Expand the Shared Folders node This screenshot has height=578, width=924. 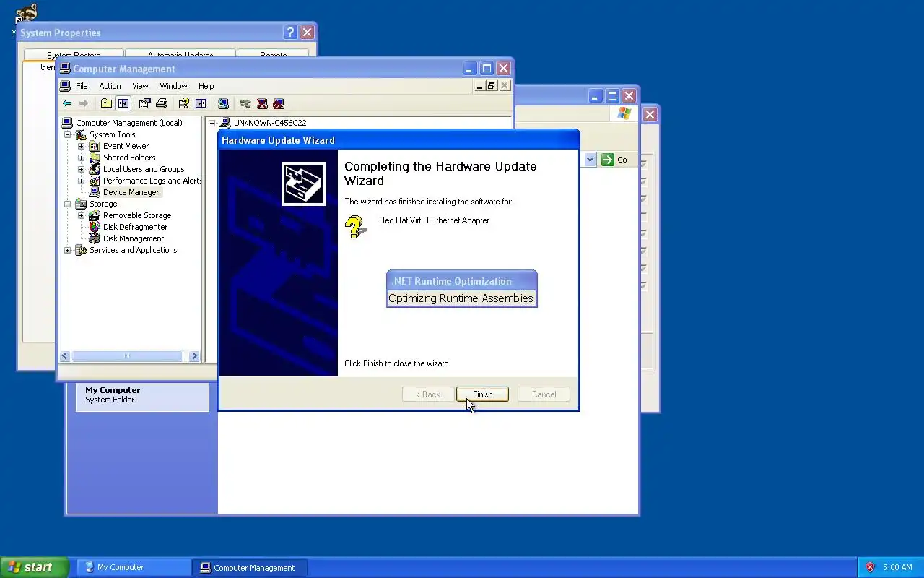82,158
